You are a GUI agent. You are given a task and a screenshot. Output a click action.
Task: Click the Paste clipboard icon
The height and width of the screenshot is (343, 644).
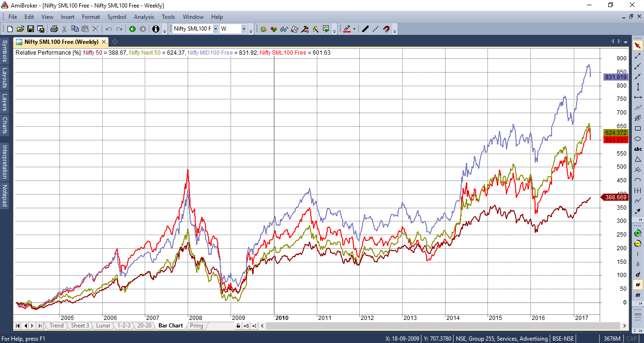(x=85, y=29)
